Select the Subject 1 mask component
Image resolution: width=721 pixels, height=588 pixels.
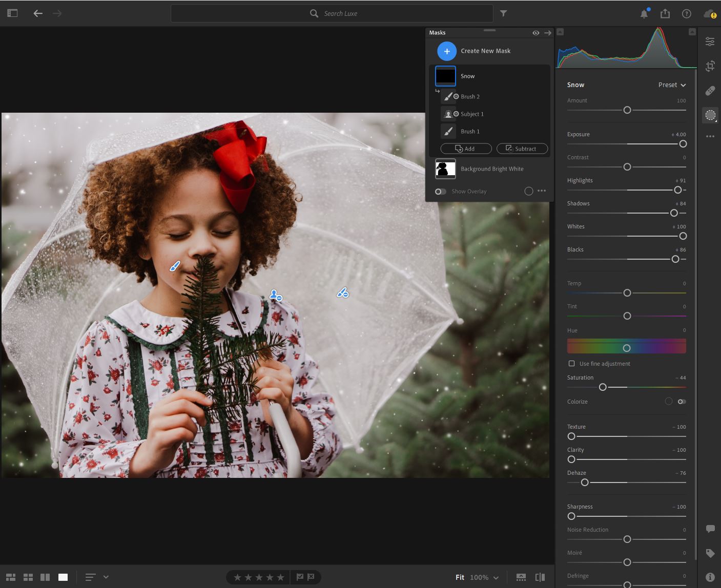(472, 114)
